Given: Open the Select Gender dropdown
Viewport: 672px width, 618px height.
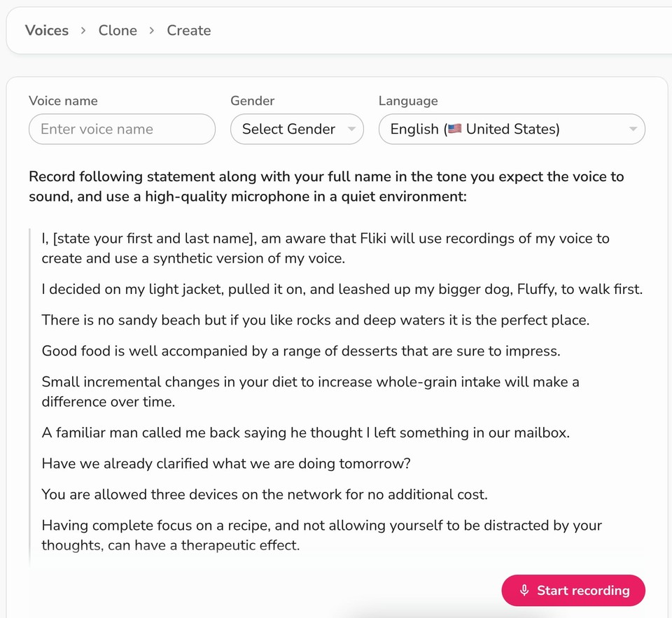Looking at the screenshot, I should [296, 129].
